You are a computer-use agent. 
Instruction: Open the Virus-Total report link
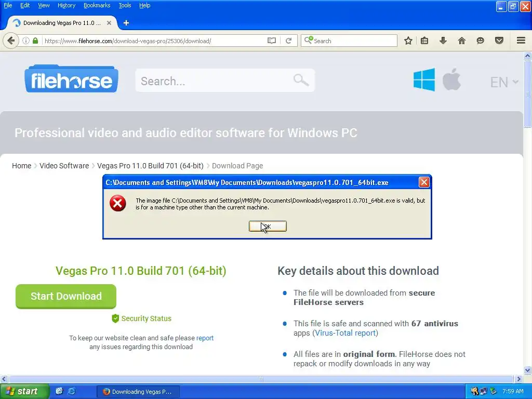345,333
